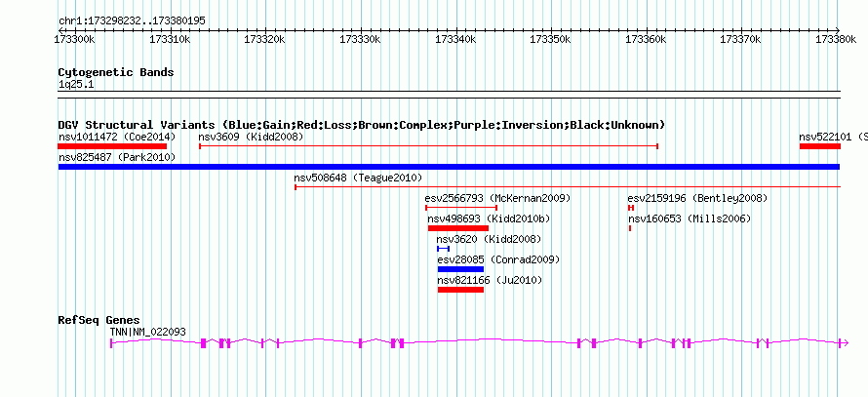Open the nsv825487 (Park2010) label
Image resolution: width=868 pixels, height=397 pixels.
117,157
